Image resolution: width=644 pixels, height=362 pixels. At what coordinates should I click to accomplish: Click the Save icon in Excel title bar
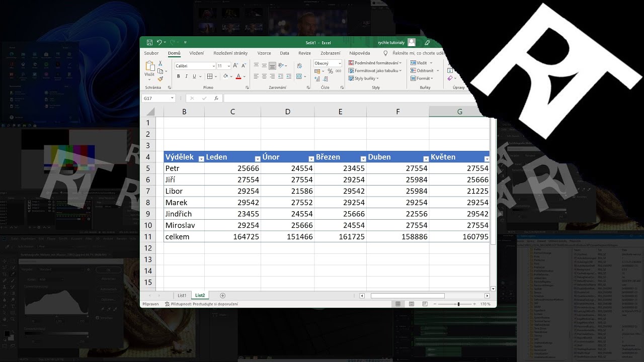coord(149,42)
